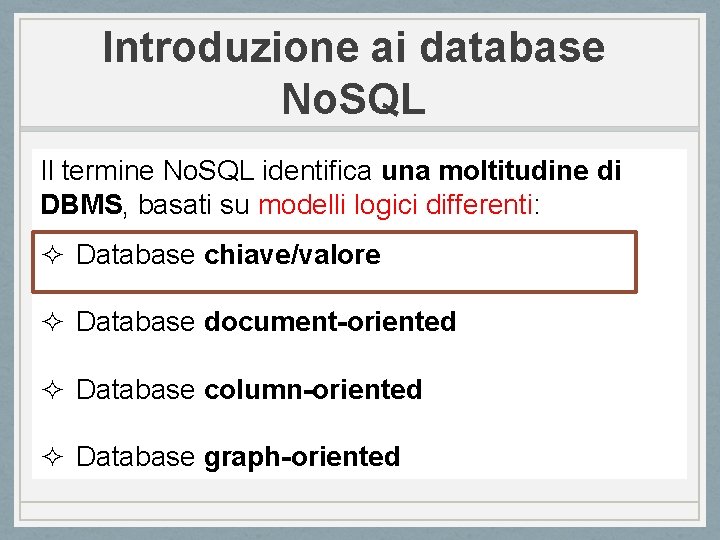This screenshot has height=540, width=720.
Task: Click the bold word "DBMS"
Action: pos(81,204)
